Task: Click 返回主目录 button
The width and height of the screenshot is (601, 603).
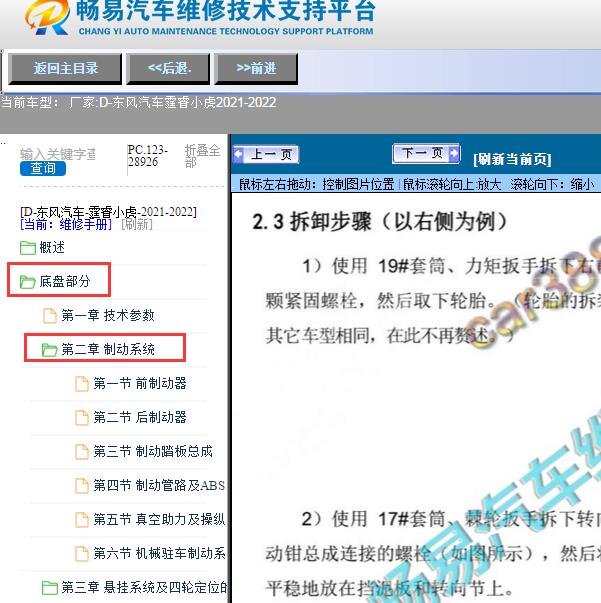Action: click(65, 69)
